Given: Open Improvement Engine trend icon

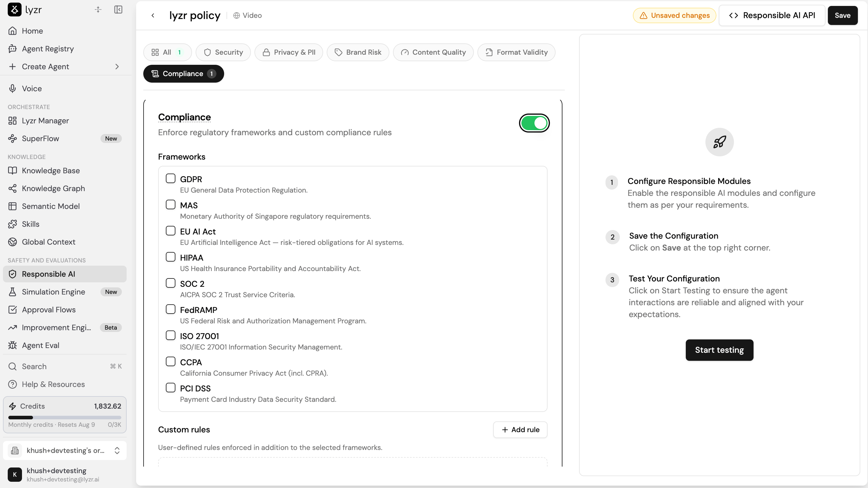Looking at the screenshot, I should 12,328.
